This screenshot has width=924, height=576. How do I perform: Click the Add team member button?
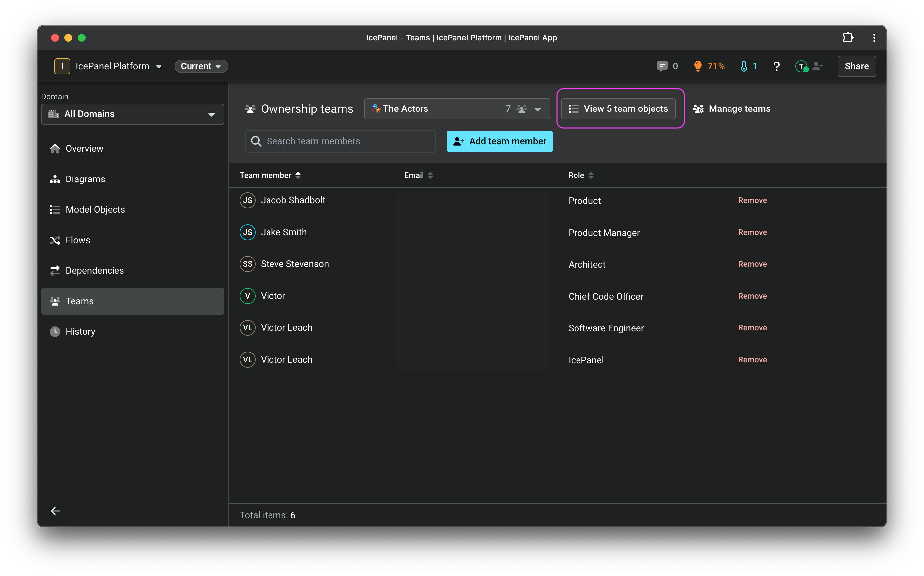[x=499, y=141]
